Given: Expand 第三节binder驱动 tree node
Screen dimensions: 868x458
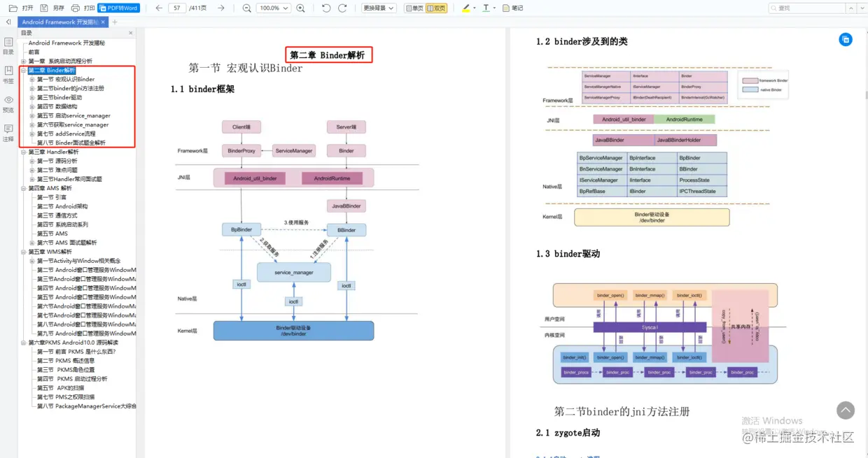Looking at the screenshot, I should click(32, 98).
